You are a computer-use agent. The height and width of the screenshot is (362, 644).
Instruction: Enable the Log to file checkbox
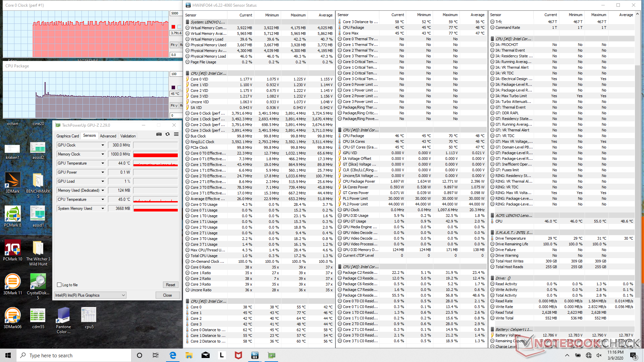coord(59,285)
